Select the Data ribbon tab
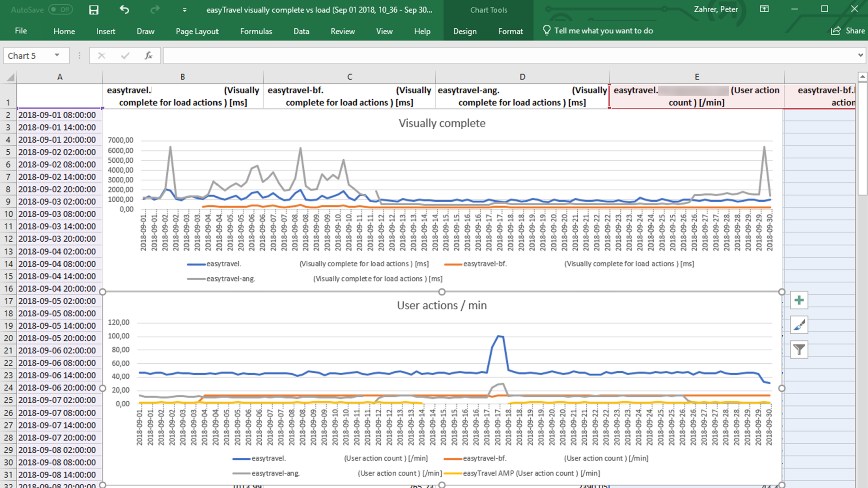The height and width of the screenshot is (488, 868). tap(301, 30)
